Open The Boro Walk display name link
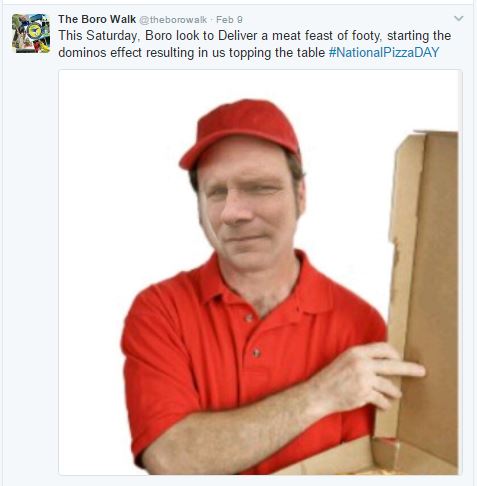This screenshot has width=477, height=486. coord(97,19)
